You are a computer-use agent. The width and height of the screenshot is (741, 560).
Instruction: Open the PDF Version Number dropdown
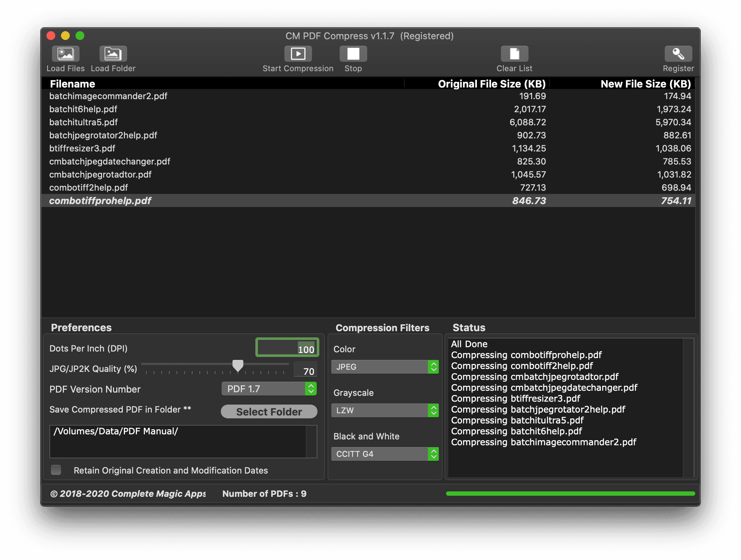click(269, 389)
